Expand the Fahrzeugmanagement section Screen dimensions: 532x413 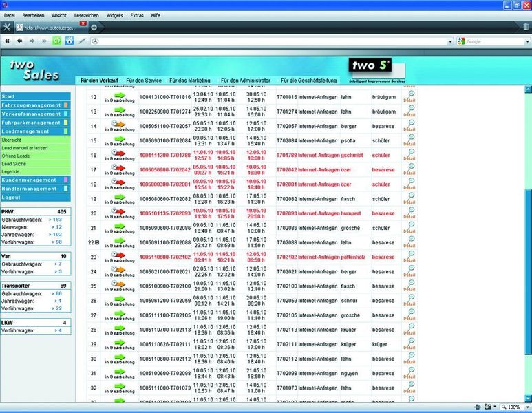(35, 105)
